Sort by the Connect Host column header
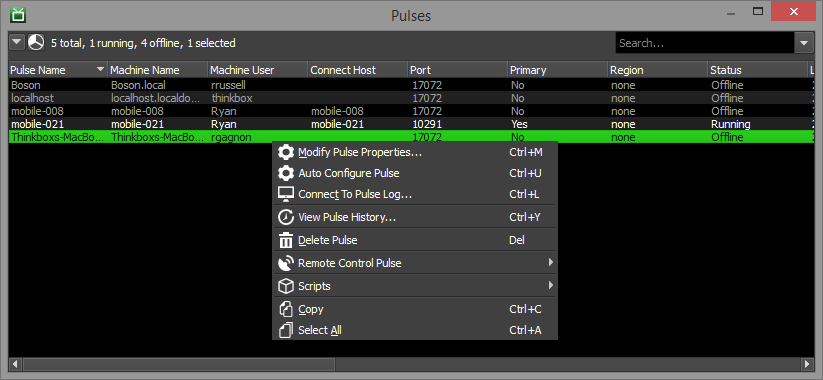Image resolution: width=823 pixels, height=380 pixels. pyautogui.click(x=358, y=70)
